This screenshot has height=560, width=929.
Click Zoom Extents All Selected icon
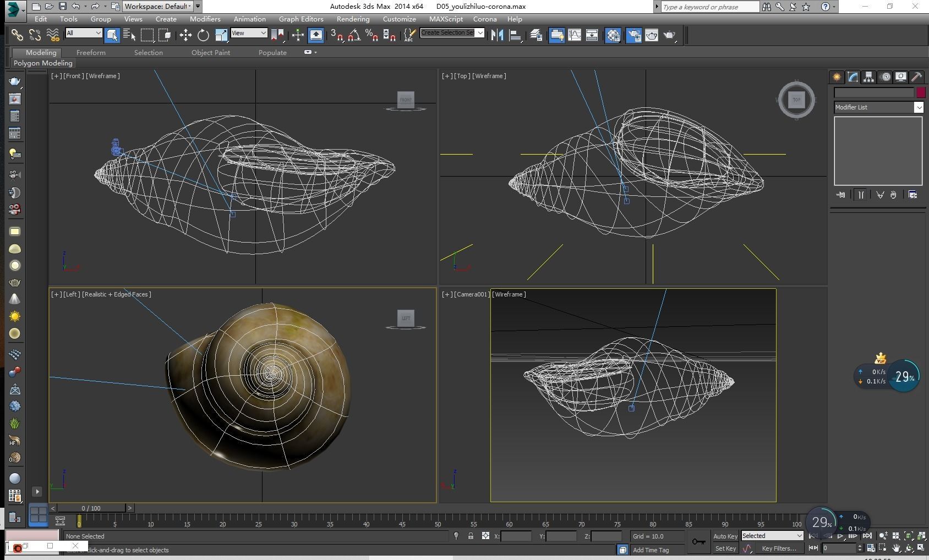point(921,536)
